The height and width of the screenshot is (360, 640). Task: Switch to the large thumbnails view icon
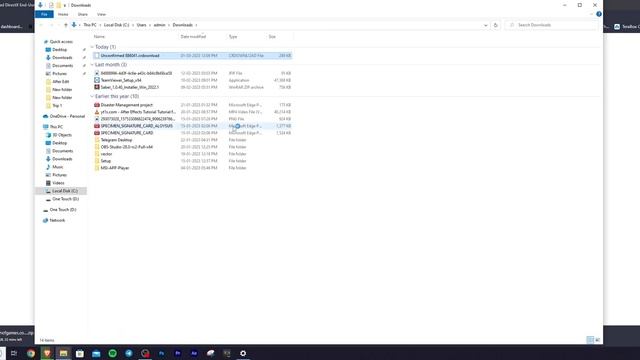tap(598, 340)
